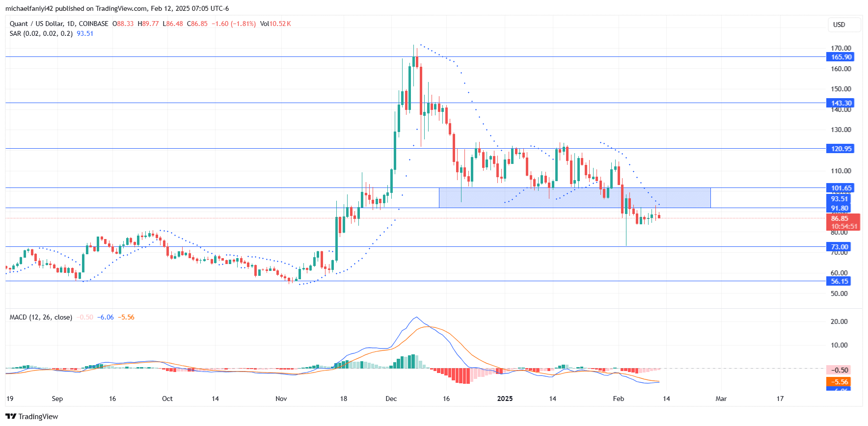Click the Oct label on time axis

[x=167, y=399]
